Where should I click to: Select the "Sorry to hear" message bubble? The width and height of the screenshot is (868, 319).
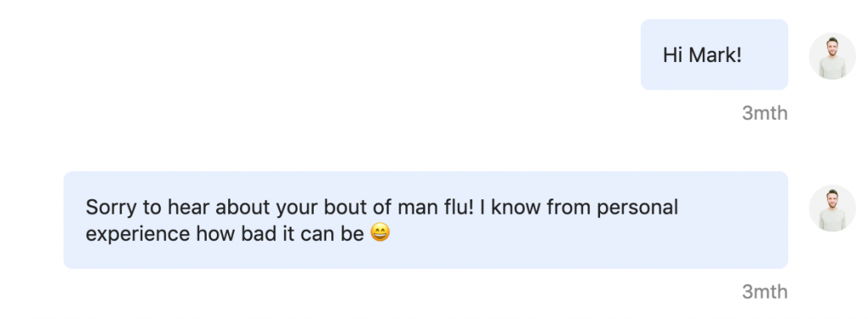426,220
